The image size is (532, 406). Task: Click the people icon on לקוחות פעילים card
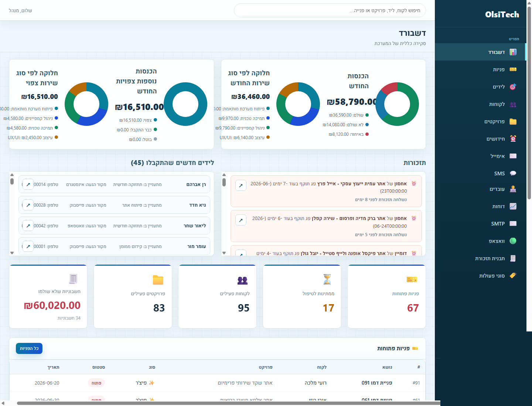pyautogui.click(x=242, y=280)
